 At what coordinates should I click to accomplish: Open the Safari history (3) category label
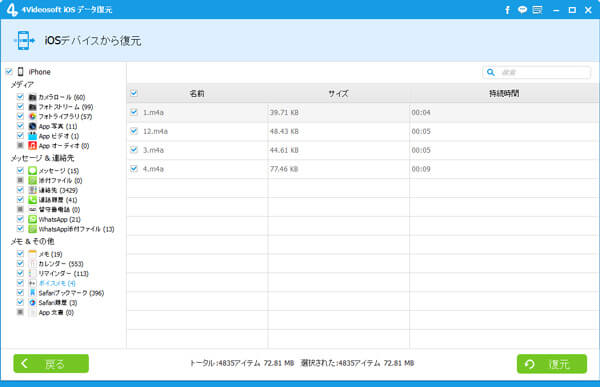click(x=58, y=303)
